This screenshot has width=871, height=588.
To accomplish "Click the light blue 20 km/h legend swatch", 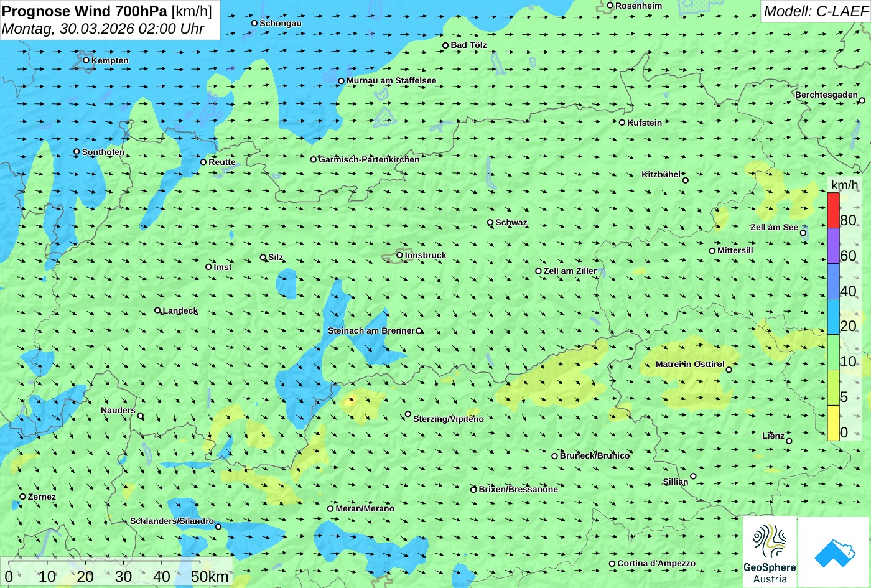I will tap(833, 317).
